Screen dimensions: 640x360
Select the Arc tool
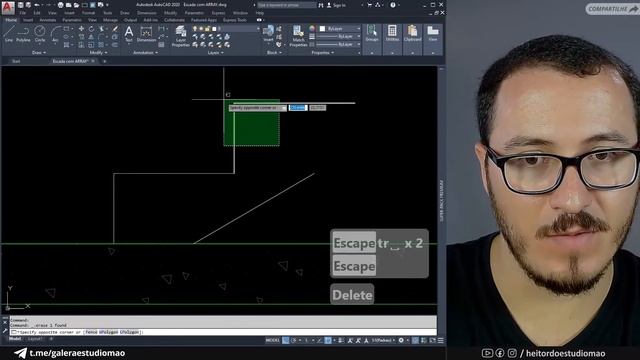tap(56, 33)
